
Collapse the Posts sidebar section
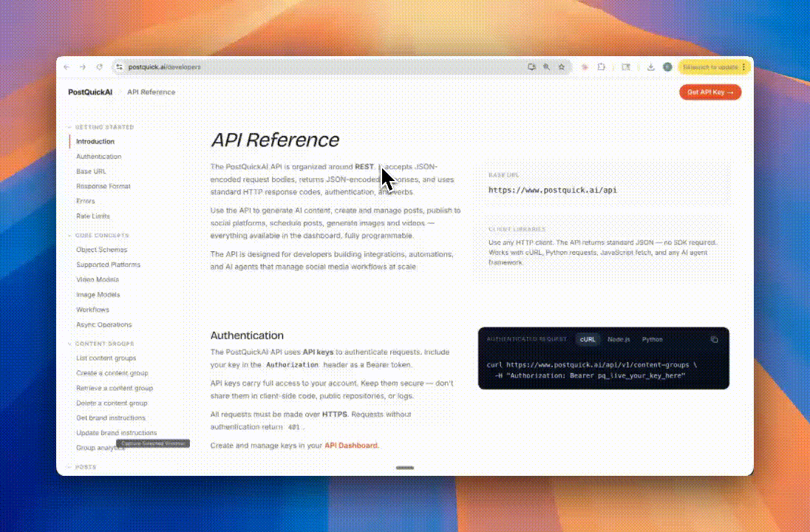coord(82,467)
